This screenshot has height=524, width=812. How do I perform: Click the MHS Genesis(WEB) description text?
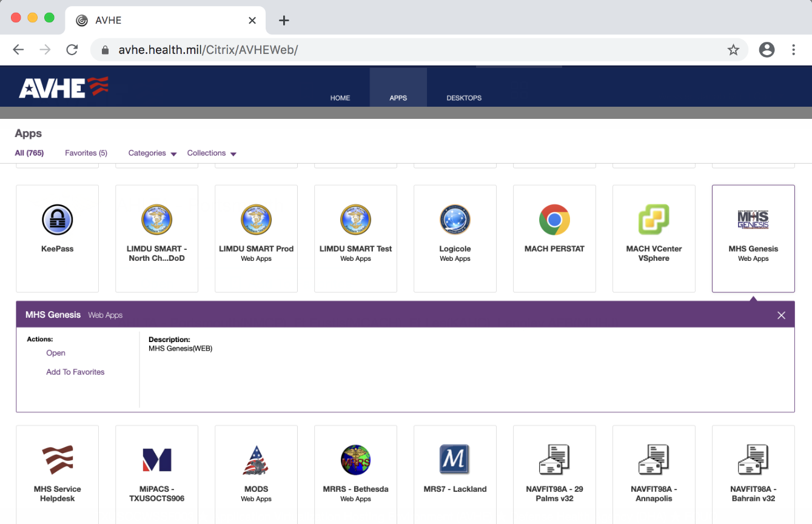(x=181, y=349)
